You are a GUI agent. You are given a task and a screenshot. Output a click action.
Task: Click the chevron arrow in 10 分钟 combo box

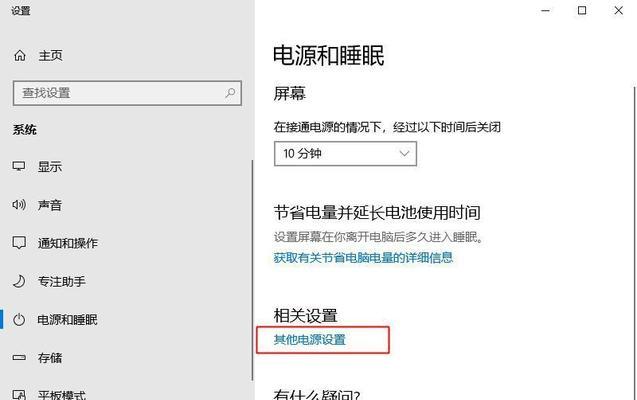click(404, 154)
